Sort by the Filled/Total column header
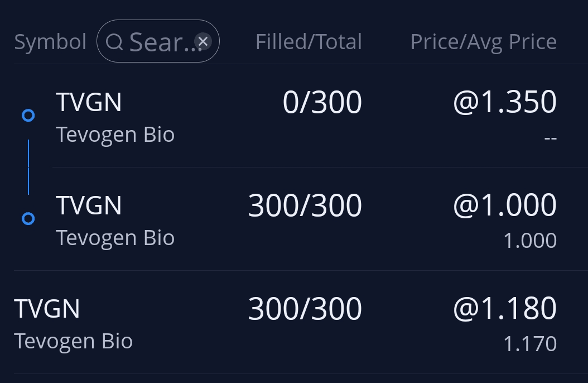This screenshot has width=588, height=383. click(x=309, y=42)
